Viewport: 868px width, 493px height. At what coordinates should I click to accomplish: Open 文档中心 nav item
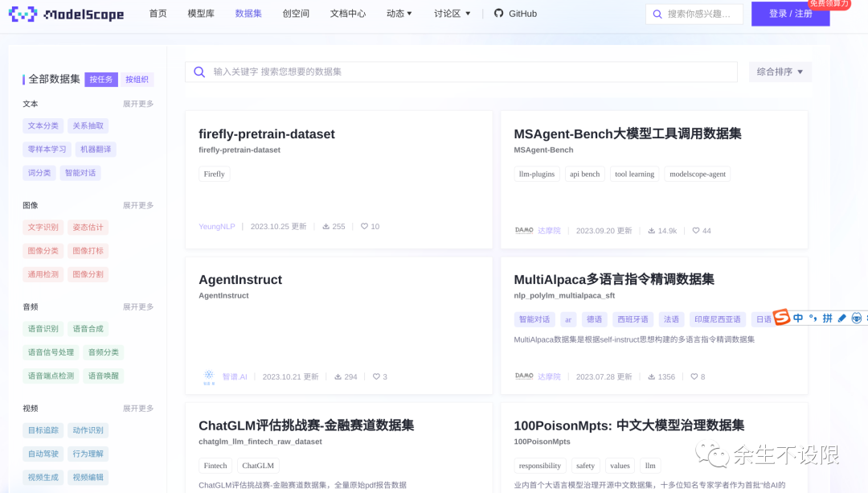pos(348,14)
